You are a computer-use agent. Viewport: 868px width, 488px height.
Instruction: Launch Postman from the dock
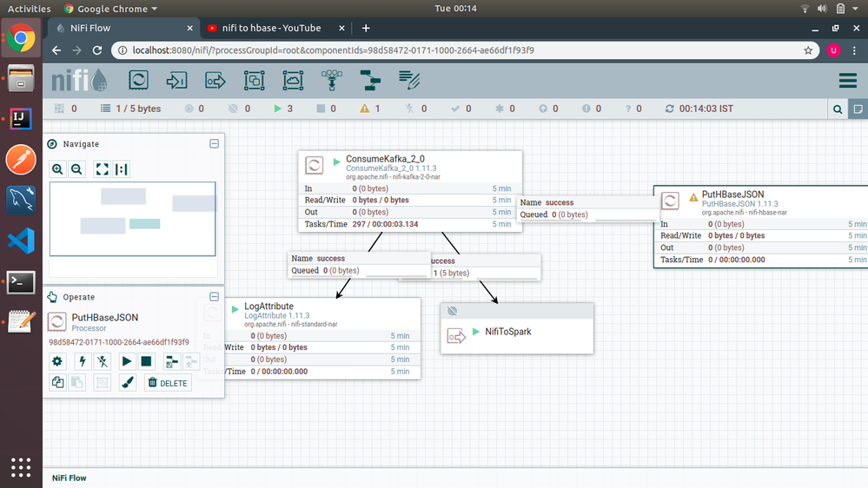pos(21,160)
